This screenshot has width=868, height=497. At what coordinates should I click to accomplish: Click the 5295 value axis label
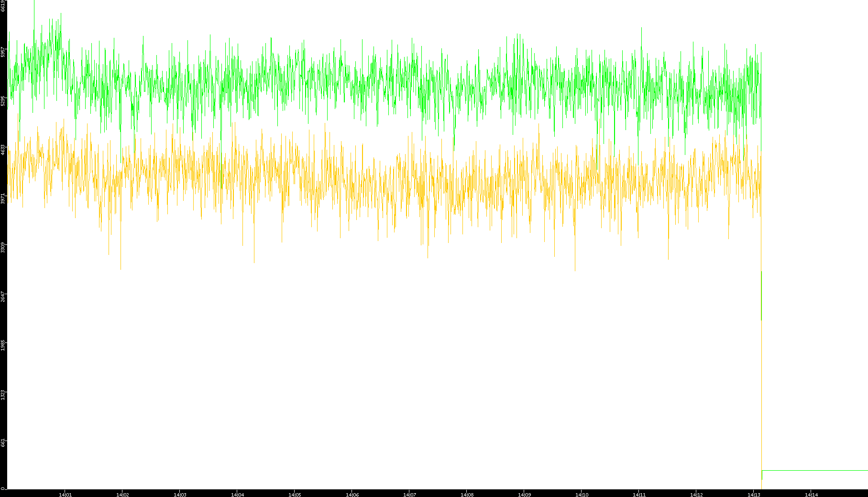tap(3, 101)
